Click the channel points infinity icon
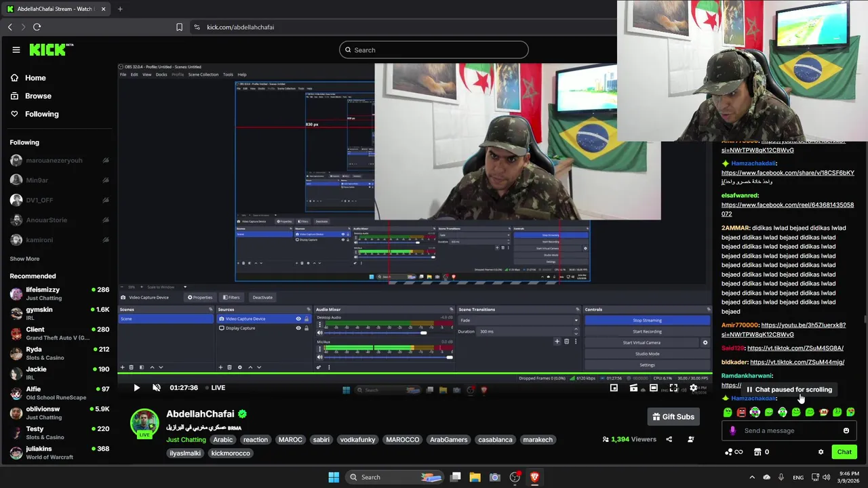Screen dimensions: 868x488 tap(738, 452)
